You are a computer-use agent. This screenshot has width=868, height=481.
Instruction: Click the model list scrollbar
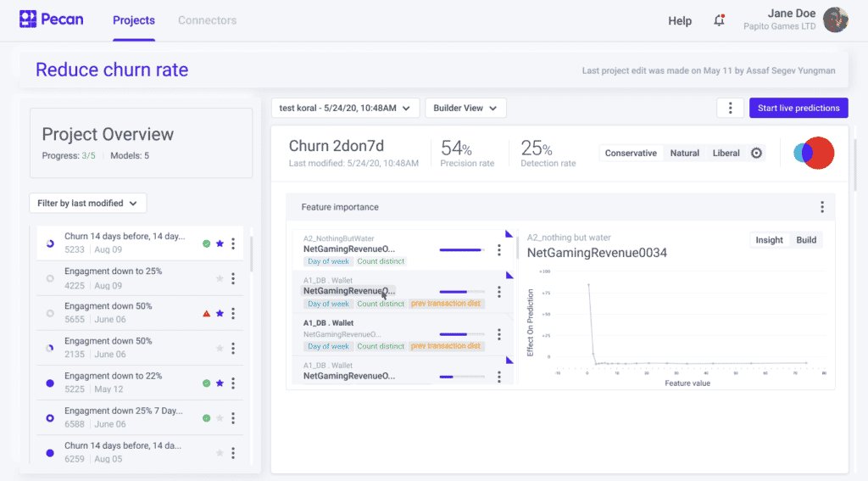251,253
